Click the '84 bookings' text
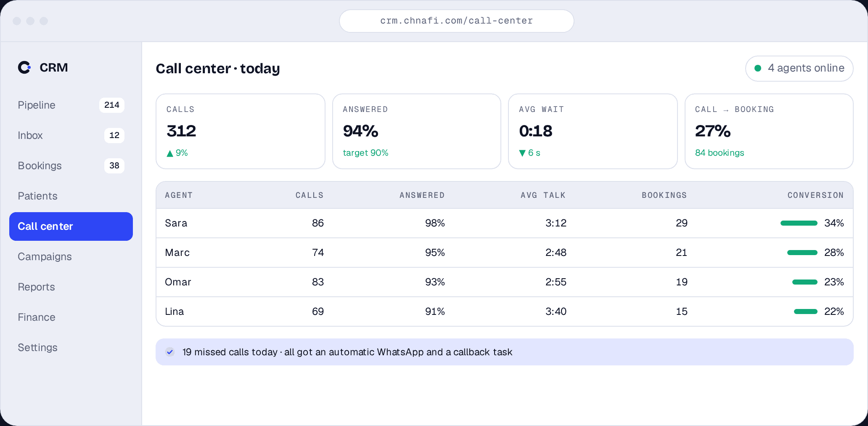The width and height of the screenshot is (868, 426). click(720, 153)
